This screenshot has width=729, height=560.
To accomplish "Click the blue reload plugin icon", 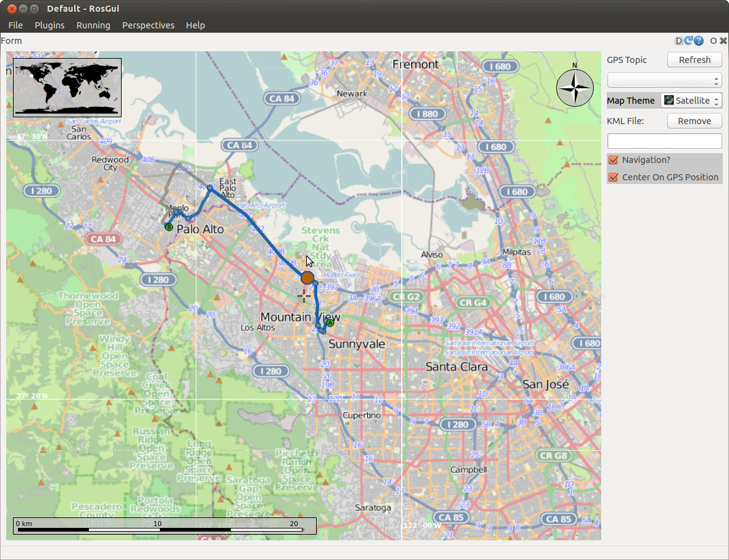I will pos(689,41).
